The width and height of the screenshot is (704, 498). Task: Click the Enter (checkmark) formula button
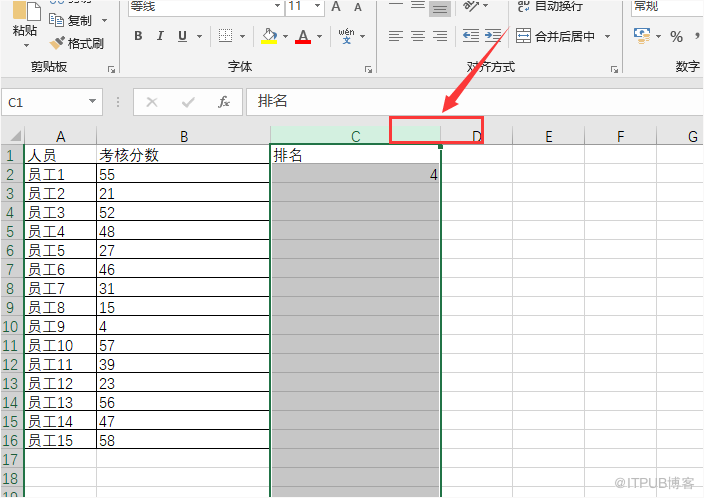pos(188,102)
